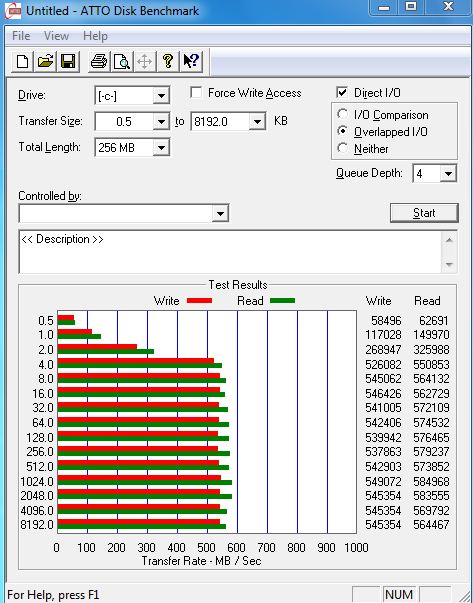Click the ATTO application icon in title bar

pos(12,10)
